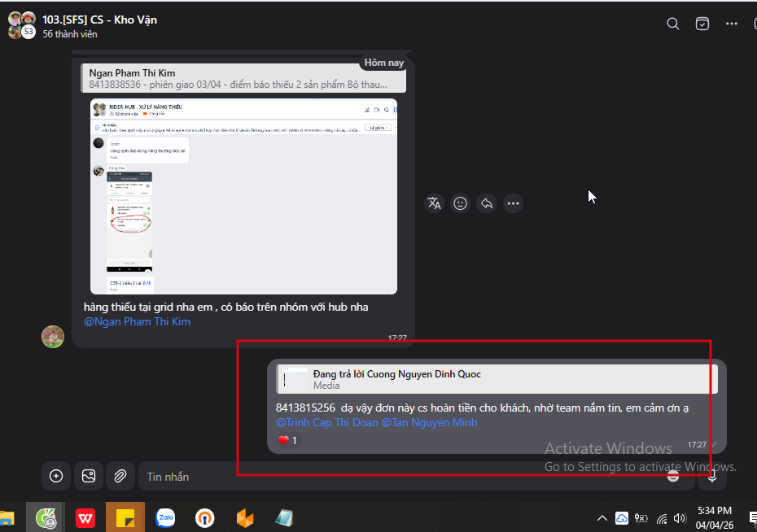Screen dimensions: 757x532
Task: Click the 'Đang trả lời Cuong Nguyen Dinh Quoc' quote
Action: 497,379
